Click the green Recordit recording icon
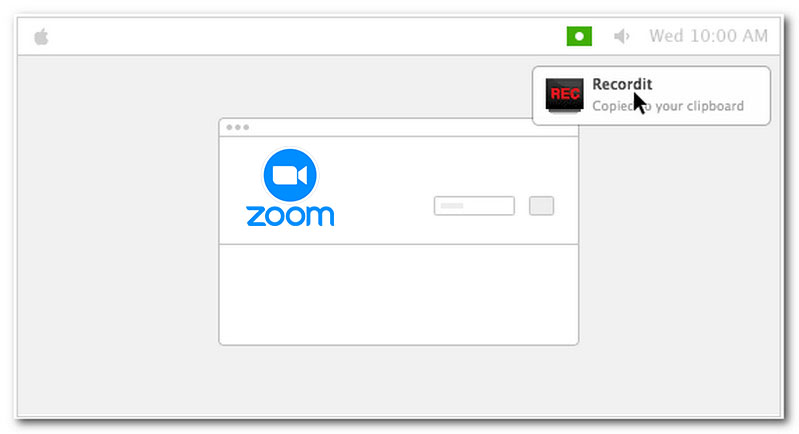Screen dimensions: 799x434 click(579, 36)
